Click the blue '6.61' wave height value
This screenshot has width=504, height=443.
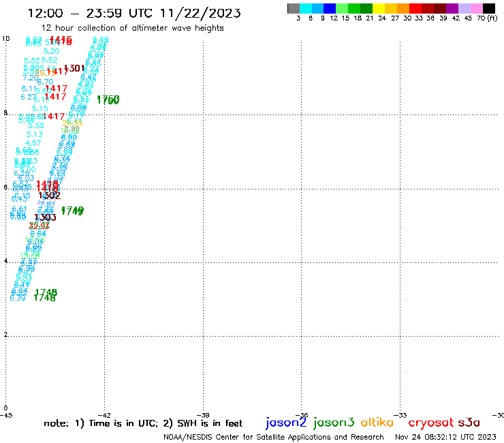pos(19,209)
